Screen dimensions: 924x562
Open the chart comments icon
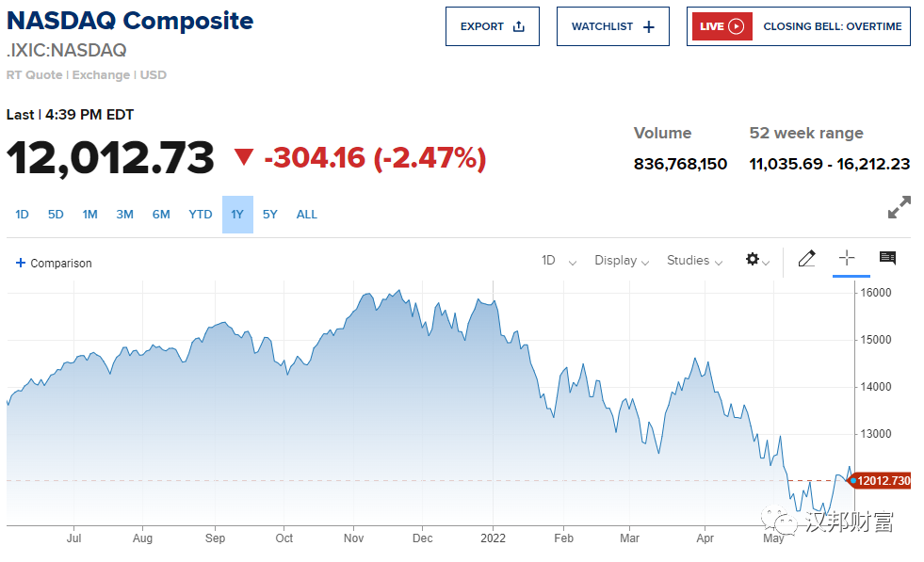[x=887, y=258]
